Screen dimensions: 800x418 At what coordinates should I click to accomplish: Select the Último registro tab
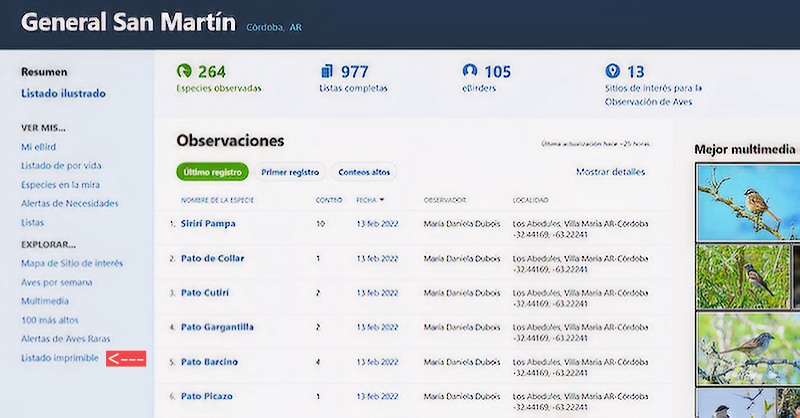click(x=211, y=172)
